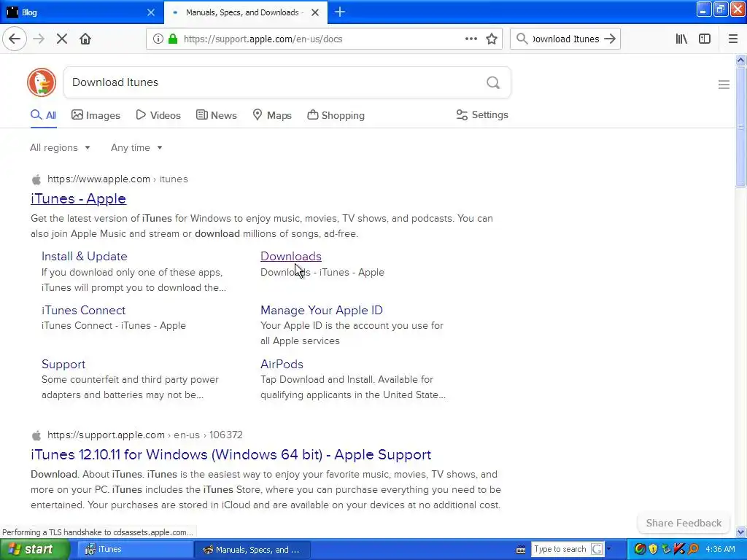This screenshot has height=560, width=747.
Task: Toggle the sidebar view icon
Action: (x=705, y=39)
